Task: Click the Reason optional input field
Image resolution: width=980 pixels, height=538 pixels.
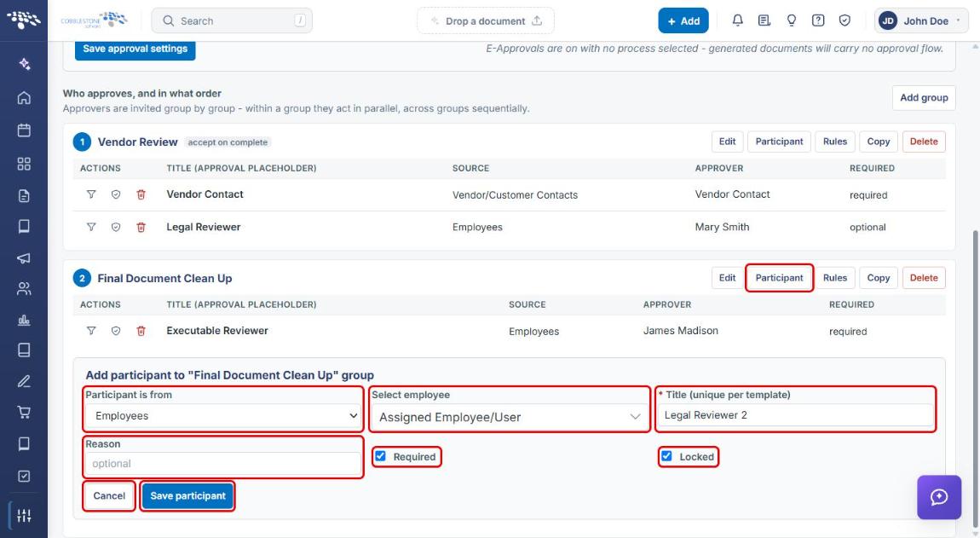Action: coord(223,464)
